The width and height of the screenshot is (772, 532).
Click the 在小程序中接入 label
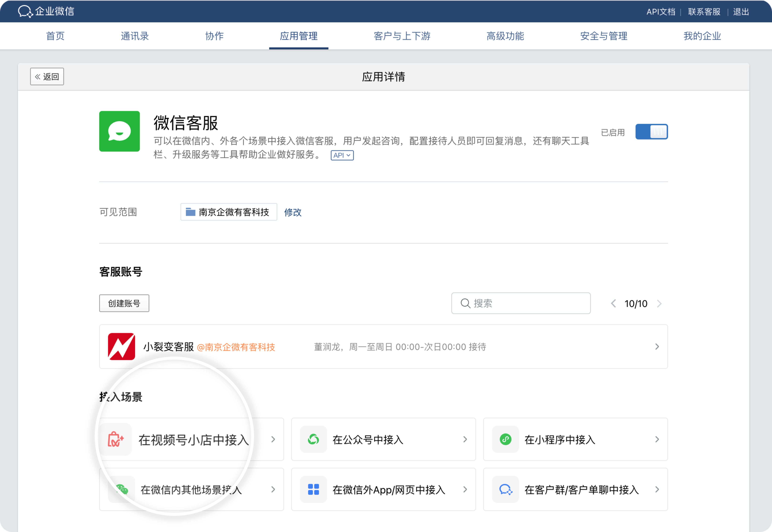(x=560, y=440)
